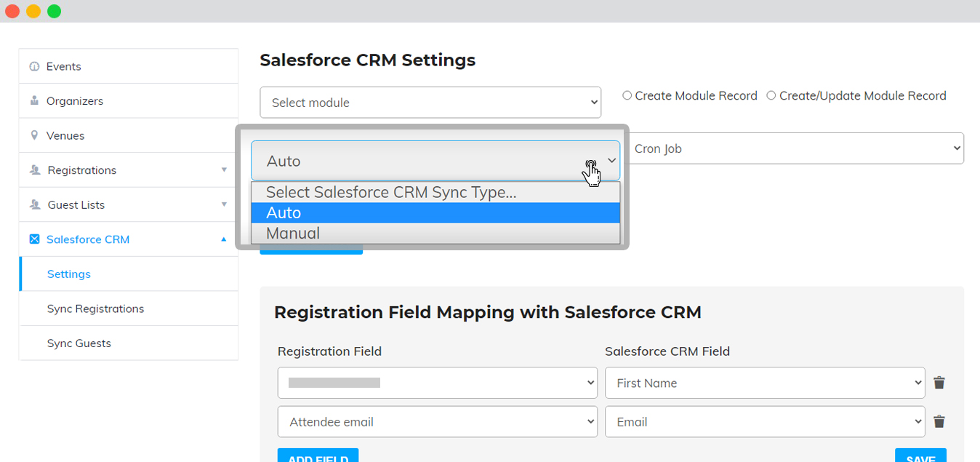980x462 pixels.
Task: Click the red close window button
Action: coord(12,11)
